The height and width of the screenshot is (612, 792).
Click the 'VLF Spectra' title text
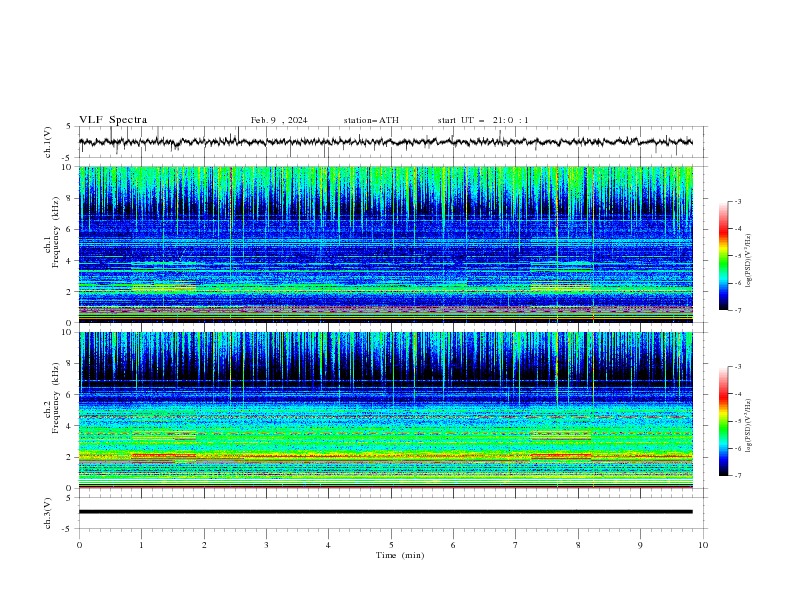click(113, 120)
